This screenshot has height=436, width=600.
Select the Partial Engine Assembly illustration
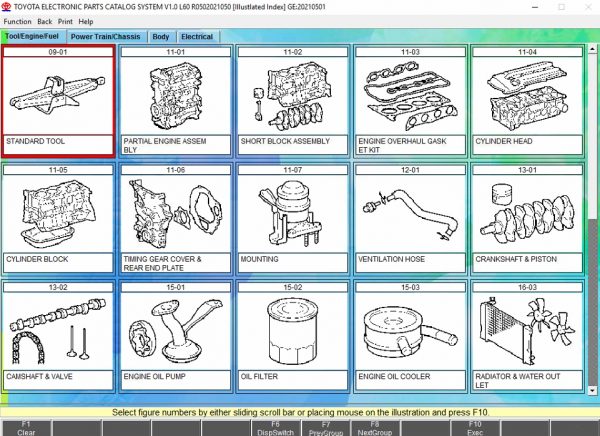click(x=175, y=96)
